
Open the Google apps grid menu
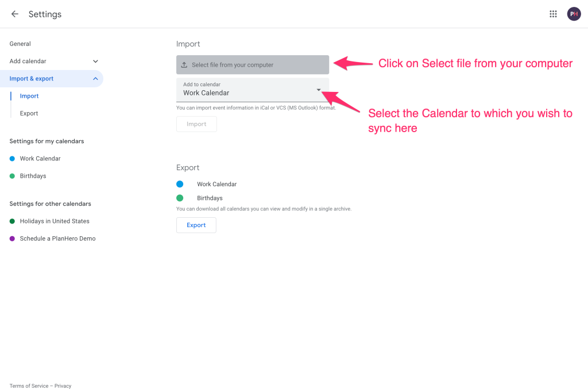click(x=553, y=14)
